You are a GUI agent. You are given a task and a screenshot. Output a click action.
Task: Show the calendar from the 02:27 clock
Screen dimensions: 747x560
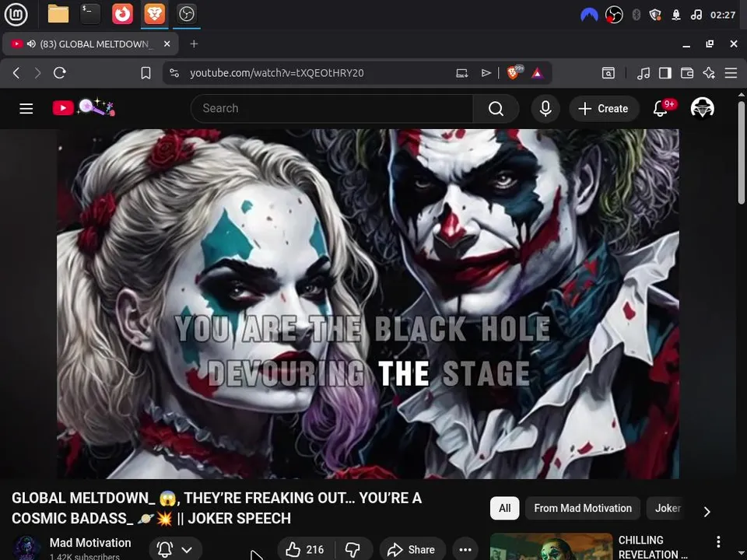pyautogui.click(x=723, y=15)
